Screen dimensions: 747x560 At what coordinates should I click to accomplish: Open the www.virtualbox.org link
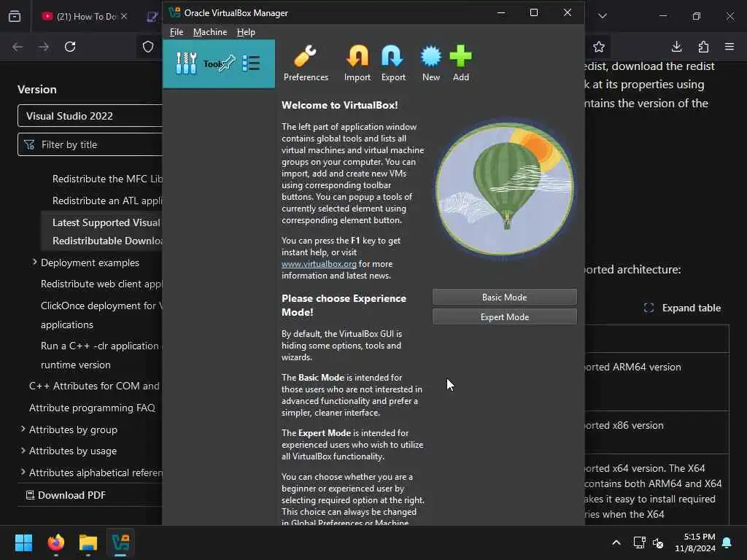tap(319, 264)
